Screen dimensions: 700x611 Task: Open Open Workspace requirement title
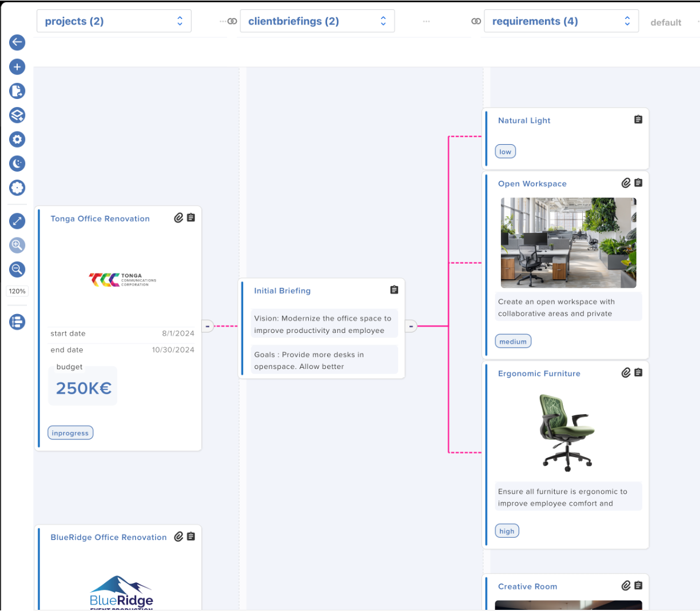(x=532, y=184)
